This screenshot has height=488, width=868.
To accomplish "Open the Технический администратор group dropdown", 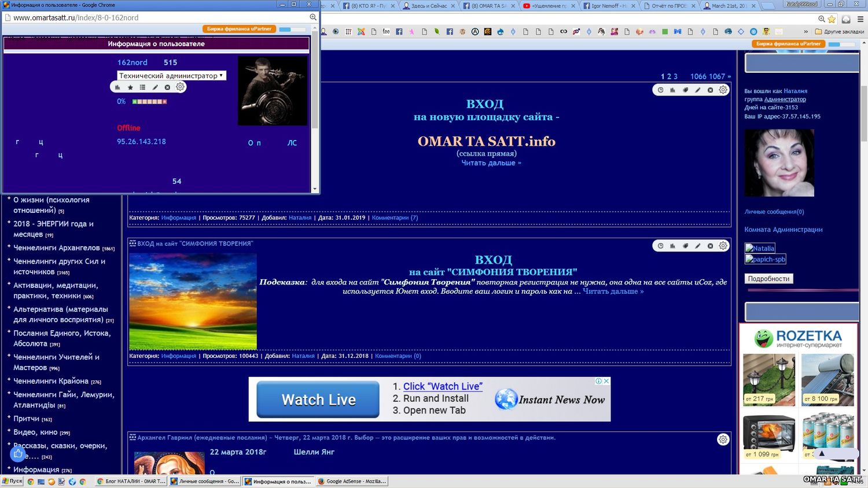I will click(x=171, y=76).
